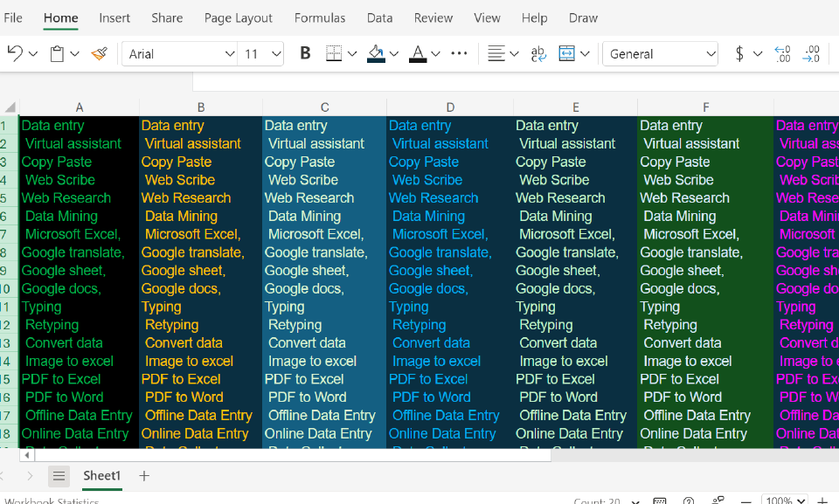
Task: Click the status bar help question icon
Action: [x=689, y=501]
